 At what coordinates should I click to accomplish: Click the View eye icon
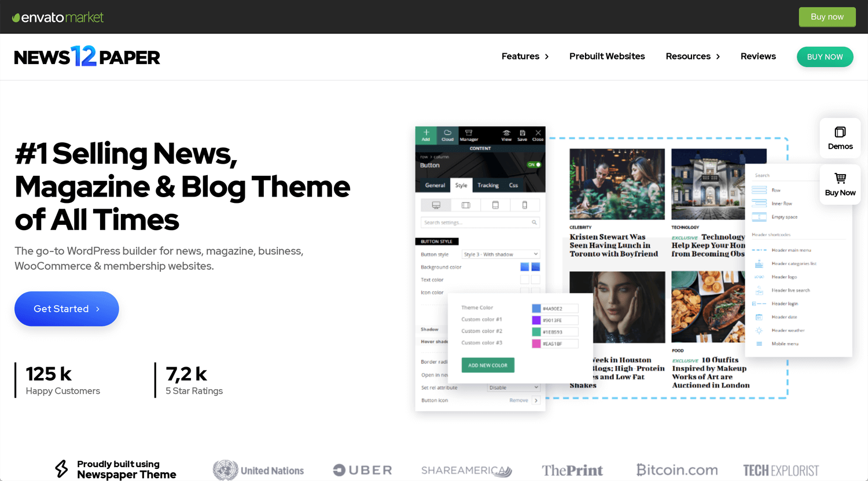coord(506,135)
